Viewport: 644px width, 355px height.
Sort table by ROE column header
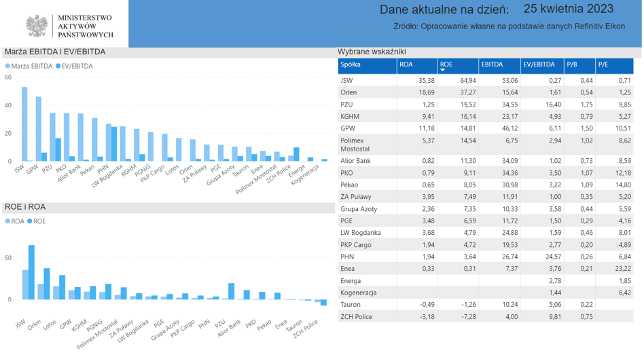point(458,66)
